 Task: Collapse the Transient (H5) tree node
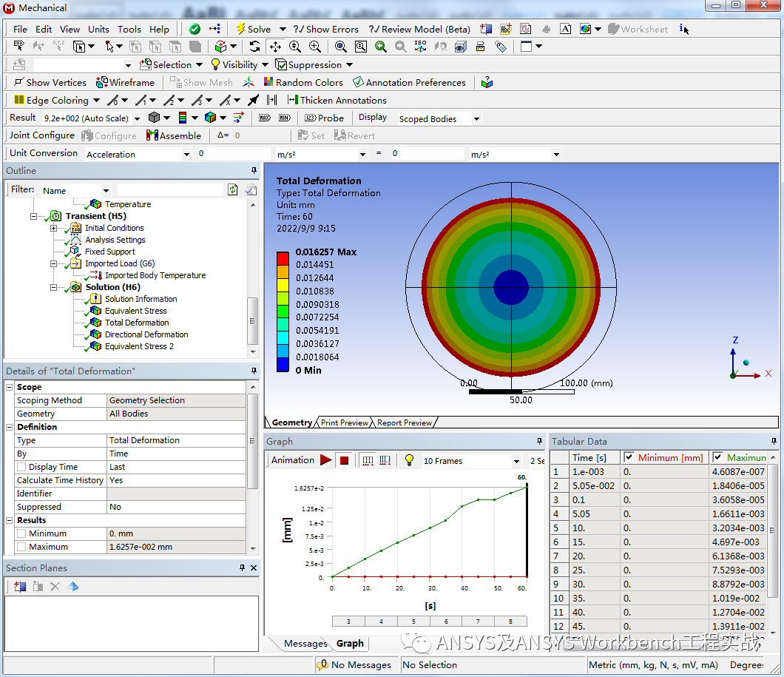pyautogui.click(x=33, y=216)
